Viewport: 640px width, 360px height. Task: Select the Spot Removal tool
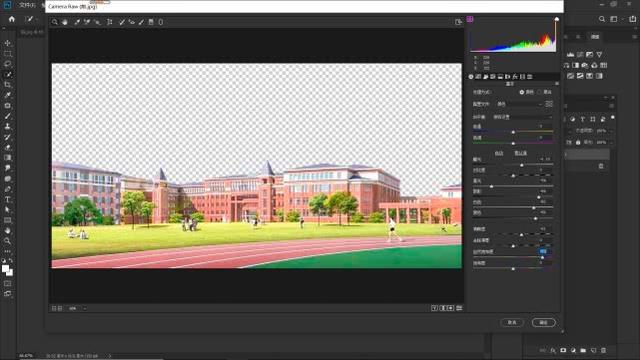tap(122, 22)
